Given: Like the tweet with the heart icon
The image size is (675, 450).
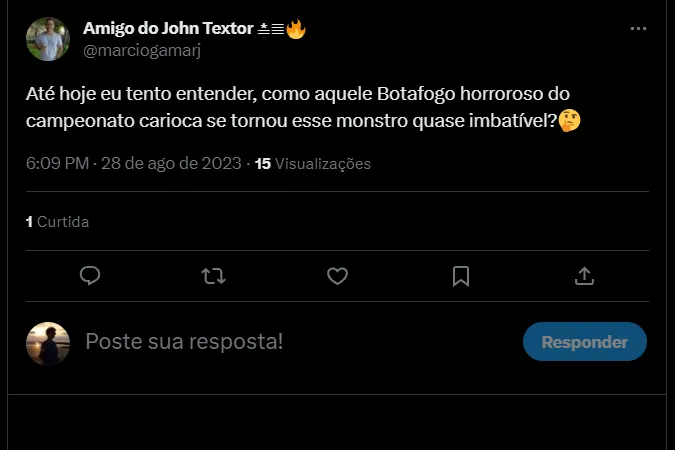Looking at the screenshot, I should [337, 275].
